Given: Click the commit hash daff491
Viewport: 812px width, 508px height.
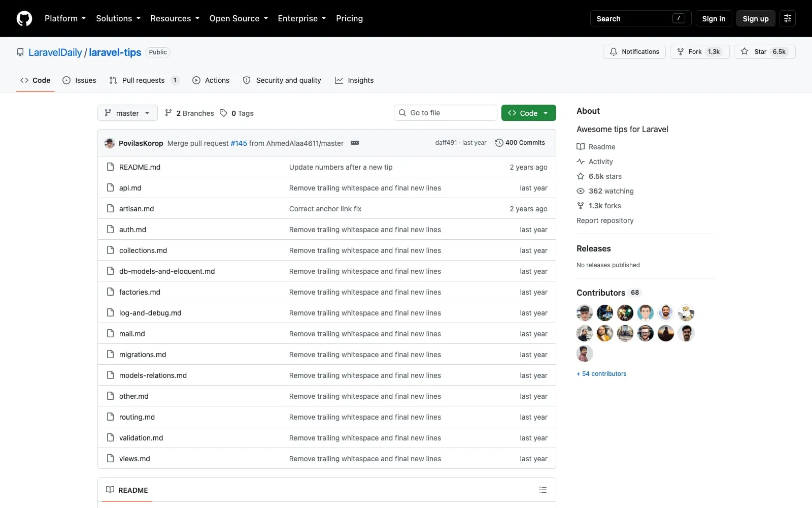Looking at the screenshot, I should [x=446, y=143].
